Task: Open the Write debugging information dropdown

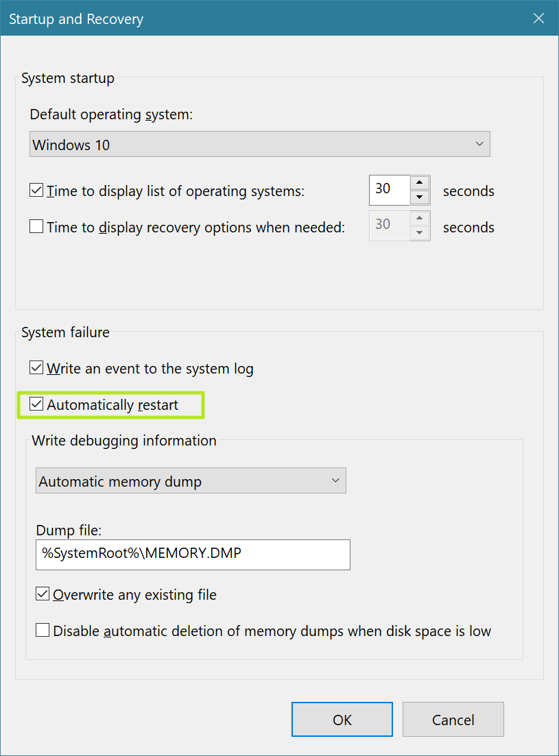Action: [191, 480]
